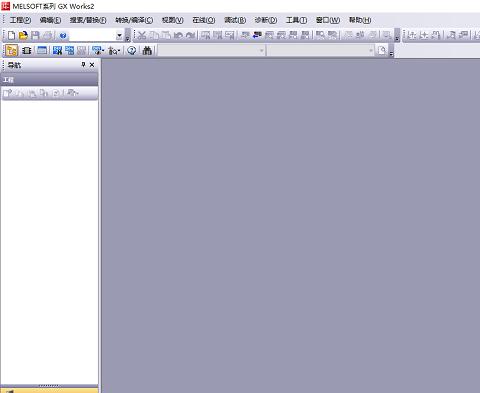Viewport: 480px width, 393px height.
Task: Toggle the navigation window toolbar icon
Action: (x=12, y=51)
